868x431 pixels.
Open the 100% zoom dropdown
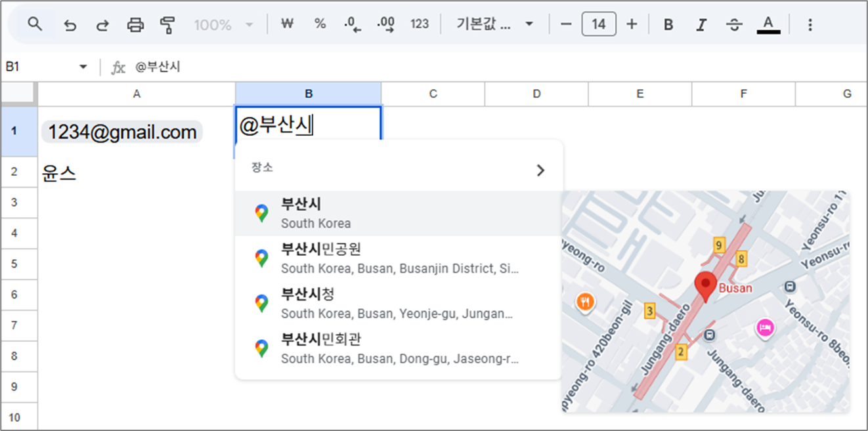(223, 25)
